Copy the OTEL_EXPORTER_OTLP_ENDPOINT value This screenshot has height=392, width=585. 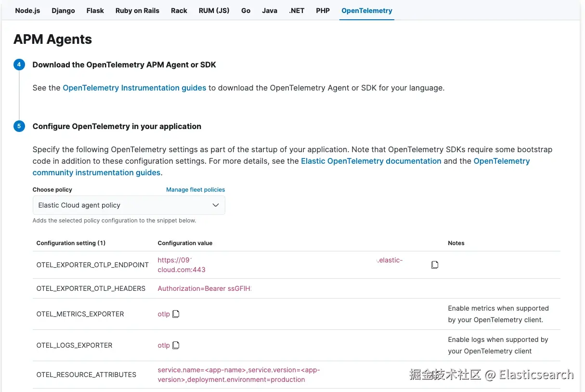click(x=435, y=265)
